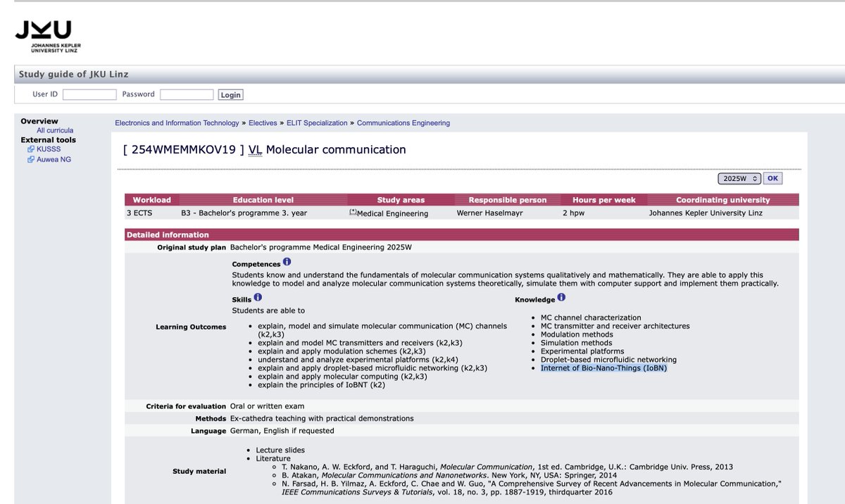
Task: Click German, English if requested text
Action: click(x=282, y=430)
